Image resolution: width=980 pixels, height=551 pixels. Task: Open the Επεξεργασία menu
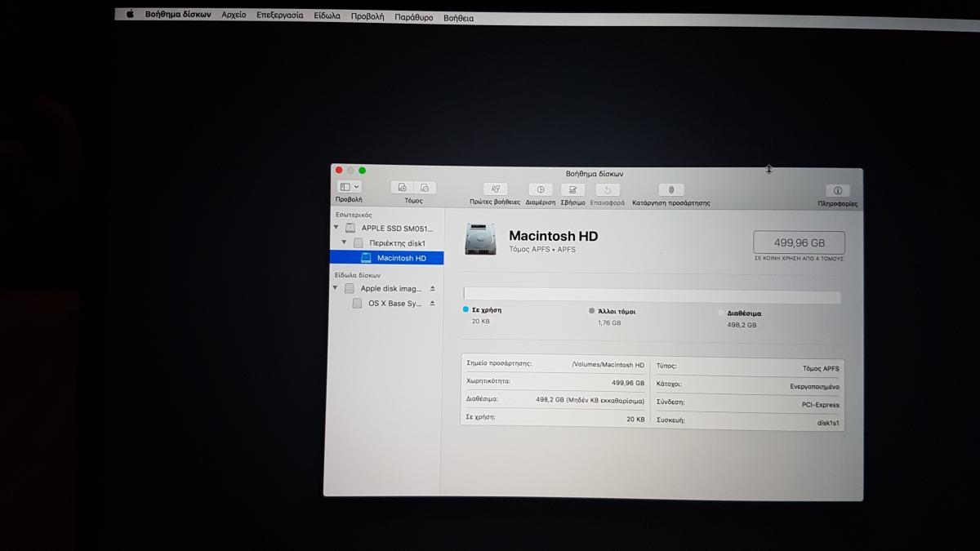tap(279, 16)
